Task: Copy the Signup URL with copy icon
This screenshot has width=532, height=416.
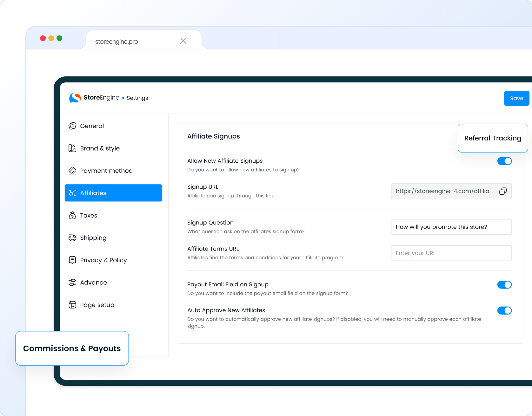Action: [x=503, y=191]
